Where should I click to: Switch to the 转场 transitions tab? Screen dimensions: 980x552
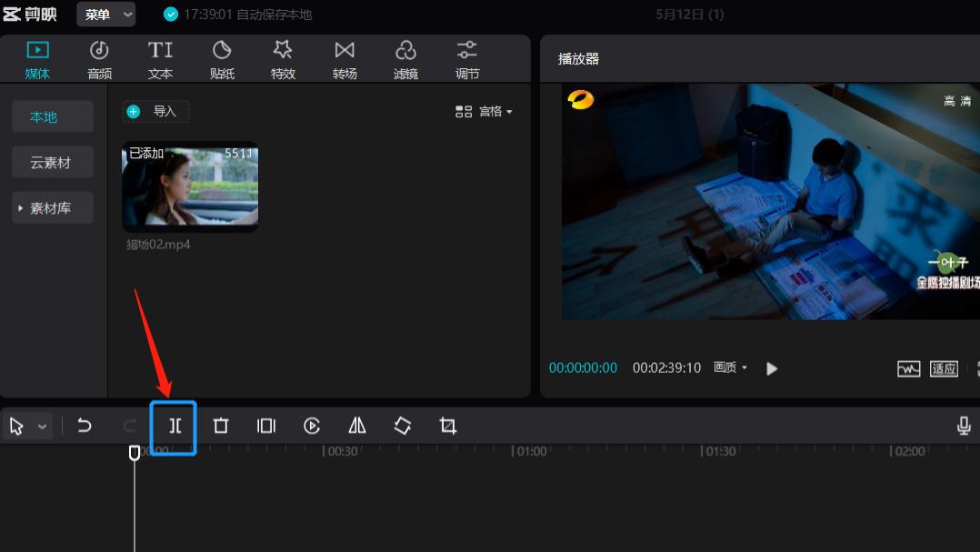click(x=345, y=59)
